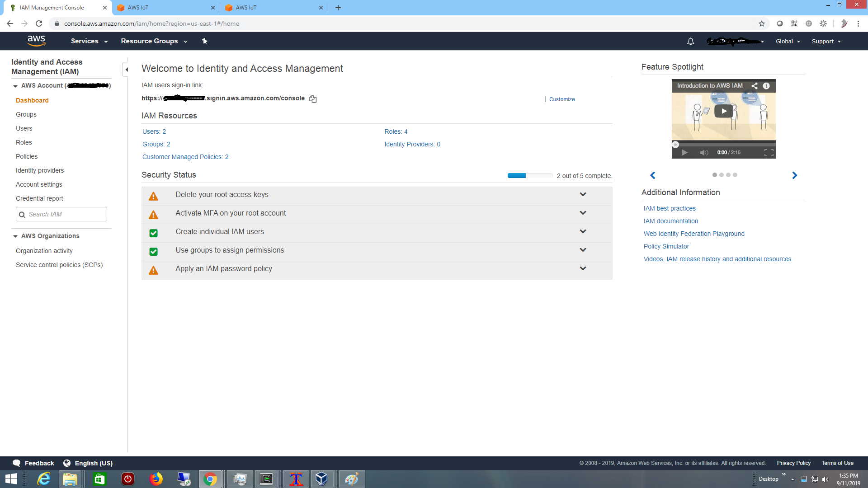Image resolution: width=868 pixels, height=488 pixels.
Task: Open the Resource Groups dropdown
Action: point(154,41)
